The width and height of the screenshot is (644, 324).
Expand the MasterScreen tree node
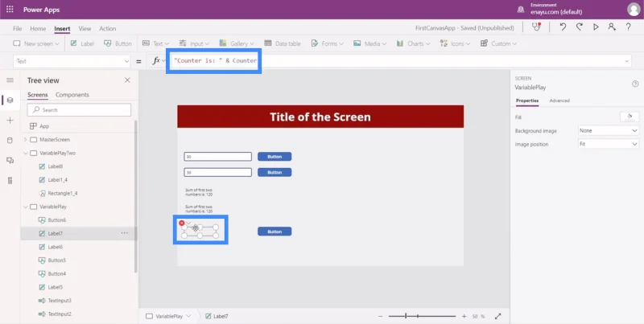[x=25, y=139]
